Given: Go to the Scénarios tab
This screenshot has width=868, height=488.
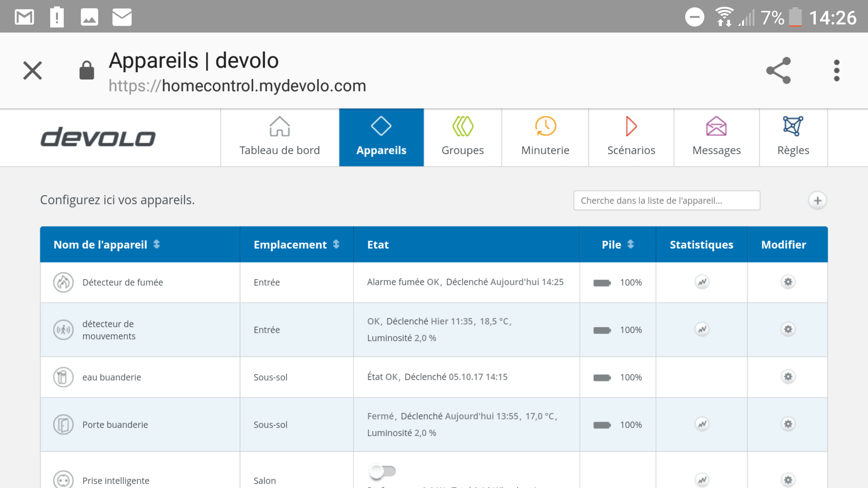Looking at the screenshot, I should pos(631,137).
